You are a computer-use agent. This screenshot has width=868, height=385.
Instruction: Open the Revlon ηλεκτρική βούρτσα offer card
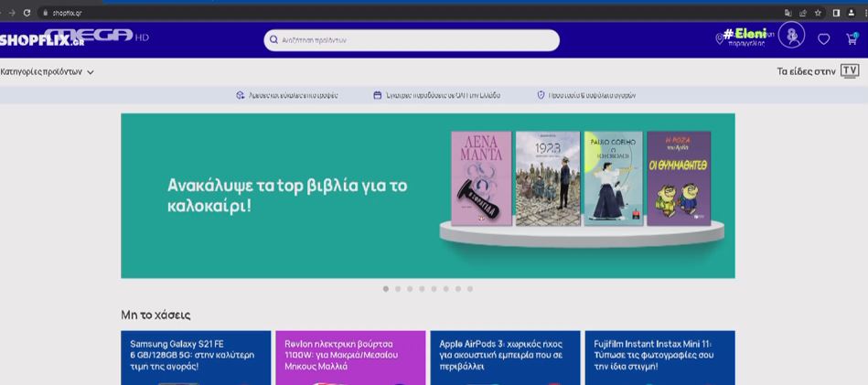coord(350,358)
